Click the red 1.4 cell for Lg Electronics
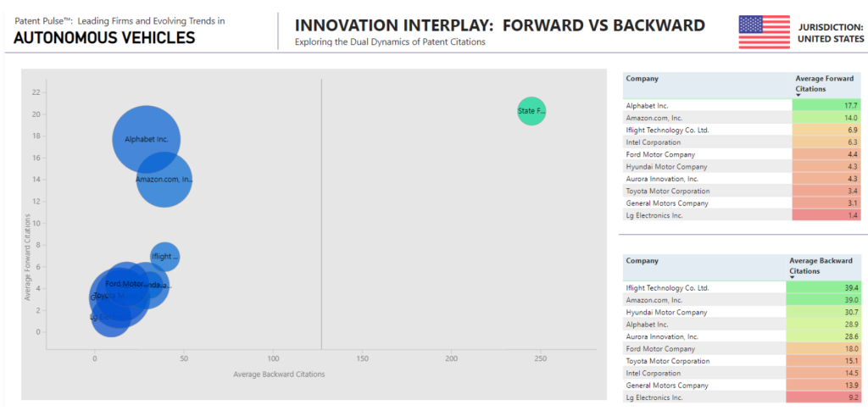Screen dimensions: 868x411 click(826, 215)
